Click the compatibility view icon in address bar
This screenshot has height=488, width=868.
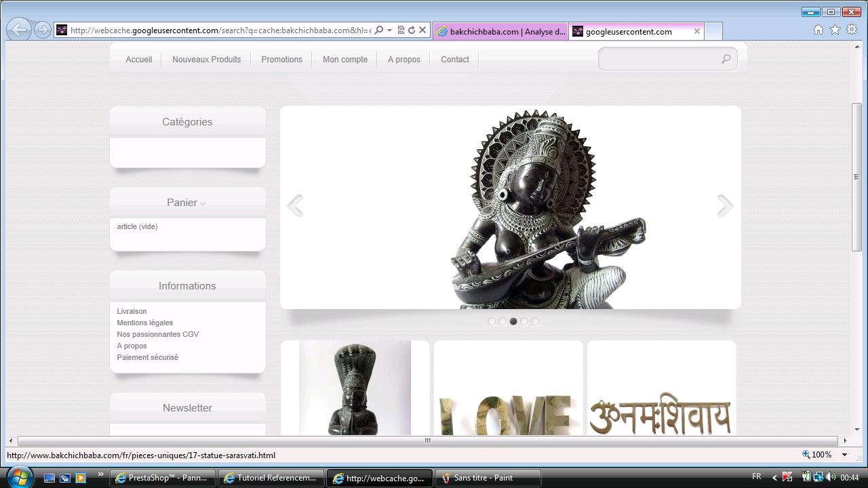(401, 30)
